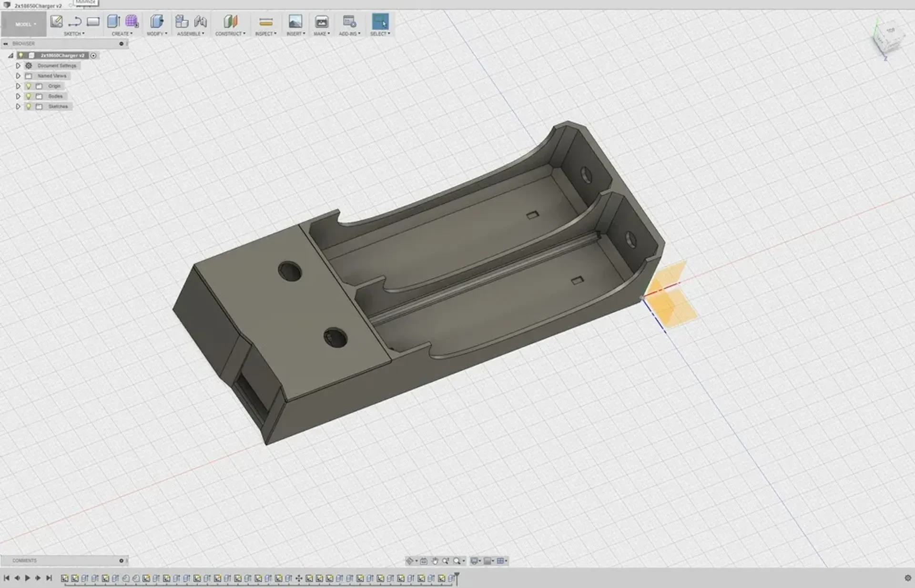Viewport: 915px width, 588px height.
Task: Select the first sketch feature in timeline
Action: point(65,578)
